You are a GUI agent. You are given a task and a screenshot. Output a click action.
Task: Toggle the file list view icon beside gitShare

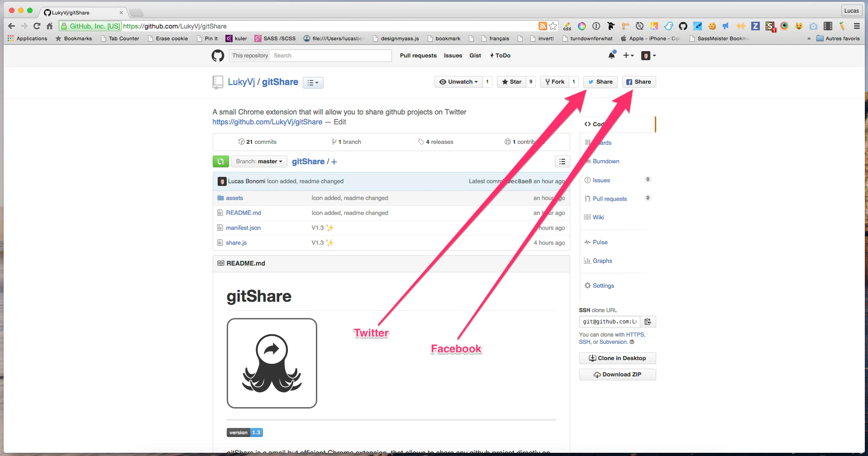[x=313, y=82]
